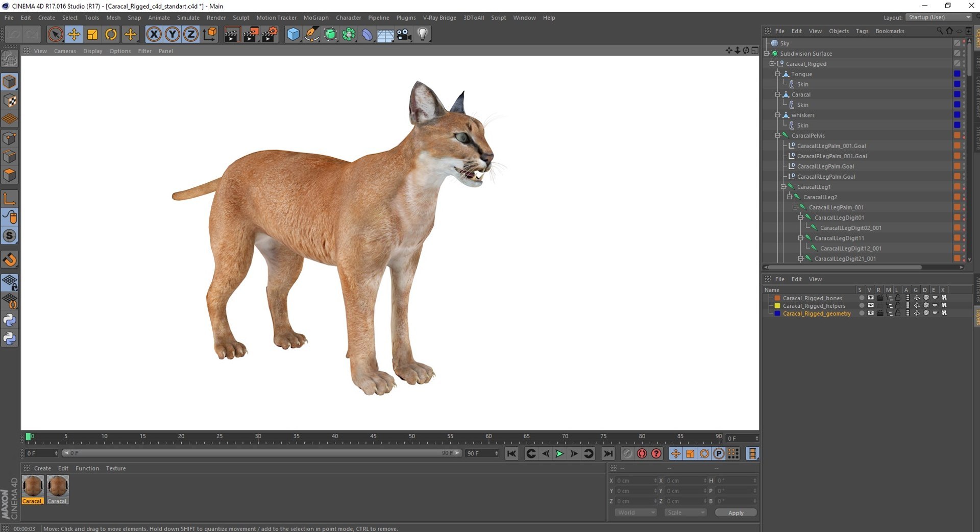Record active objects keyframe
Image resolution: width=980 pixels, height=532 pixels.
[627, 453]
